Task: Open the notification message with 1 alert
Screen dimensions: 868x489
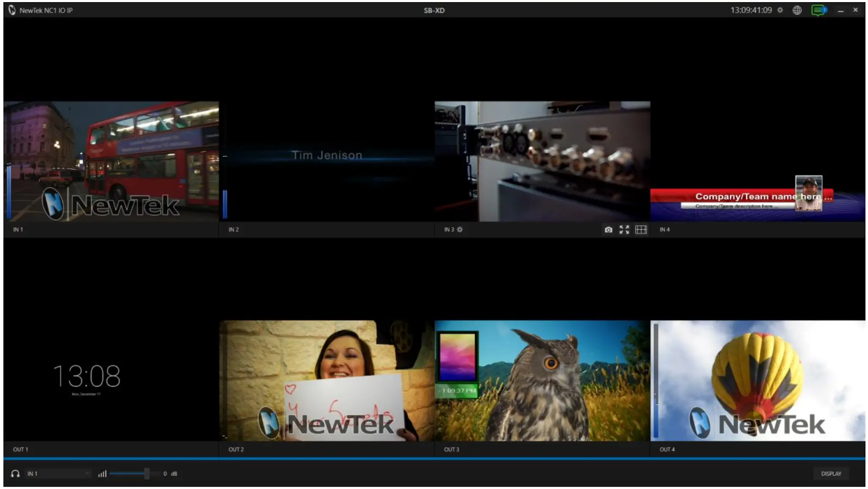Action: point(816,9)
